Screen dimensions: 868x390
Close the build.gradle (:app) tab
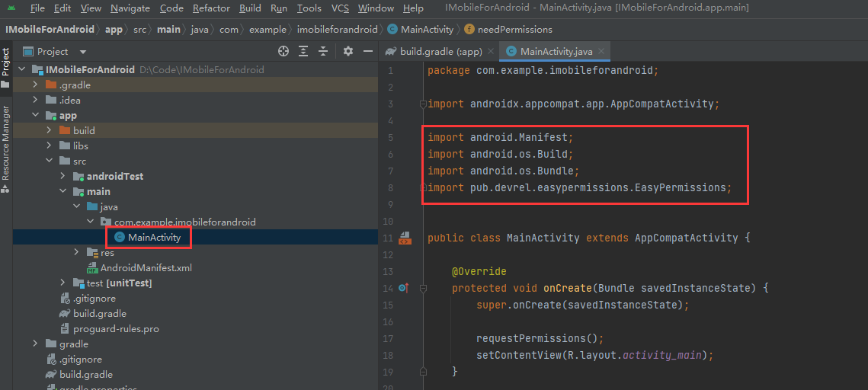click(x=490, y=52)
